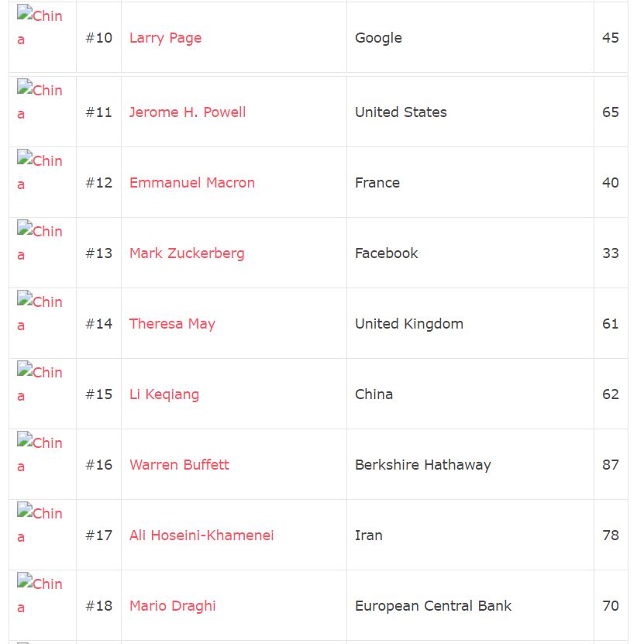The width and height of the screenshot is (644, 644).
Task: Click the European Central Bank cell
Action: click(433, 606)
